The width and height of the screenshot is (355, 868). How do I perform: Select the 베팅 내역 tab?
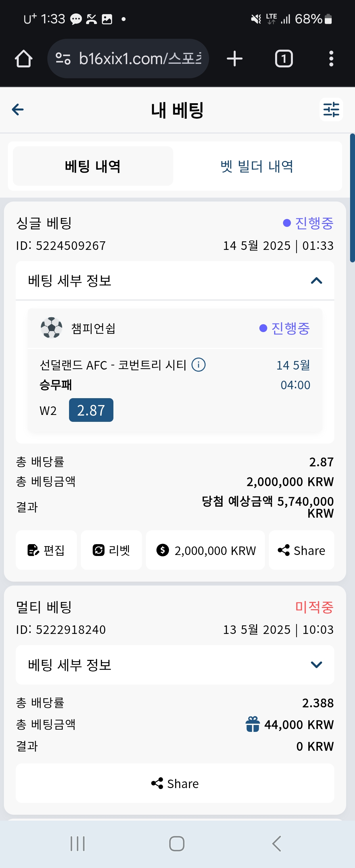coord(93,166)
